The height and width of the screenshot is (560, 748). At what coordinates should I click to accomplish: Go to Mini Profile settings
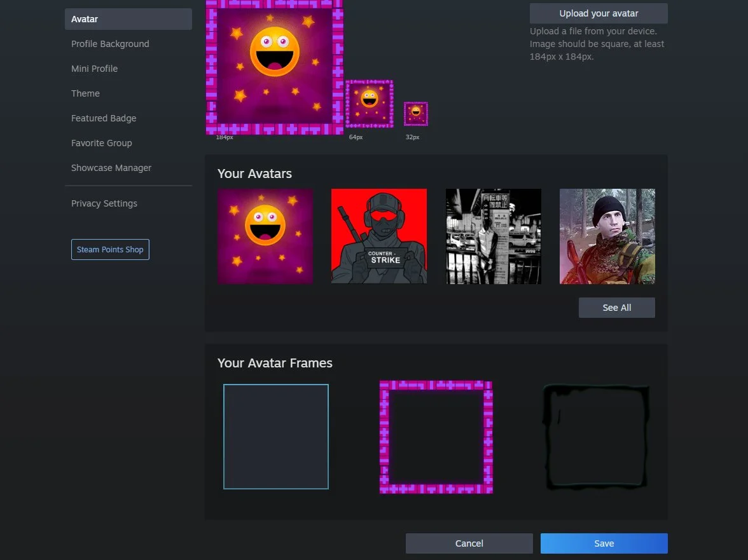point(94,69)
